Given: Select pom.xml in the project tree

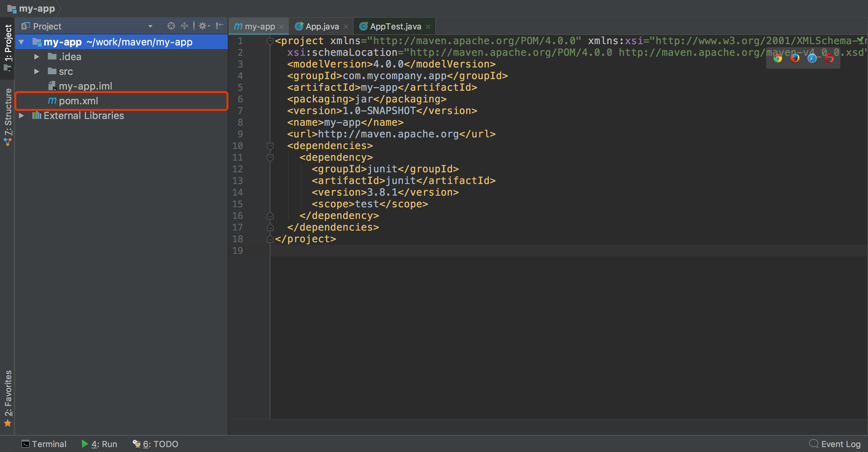Looking at the screenshot, I should pos(122,101).
